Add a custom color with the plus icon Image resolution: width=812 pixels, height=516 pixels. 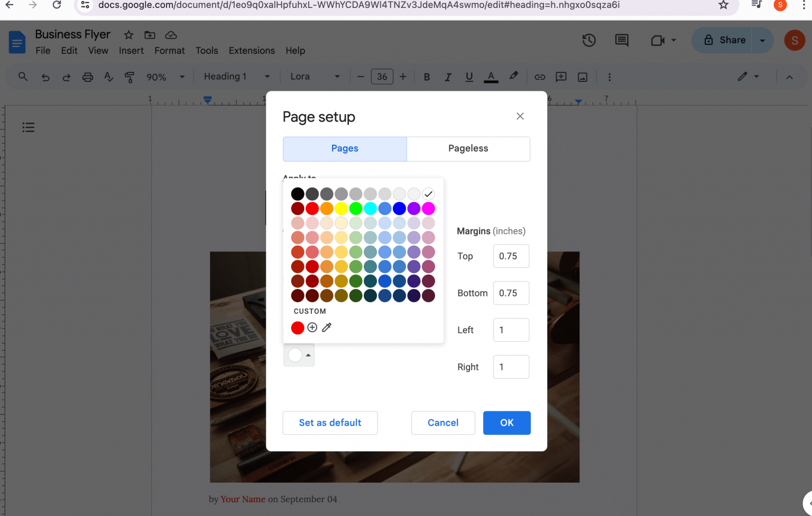(312, 327)
